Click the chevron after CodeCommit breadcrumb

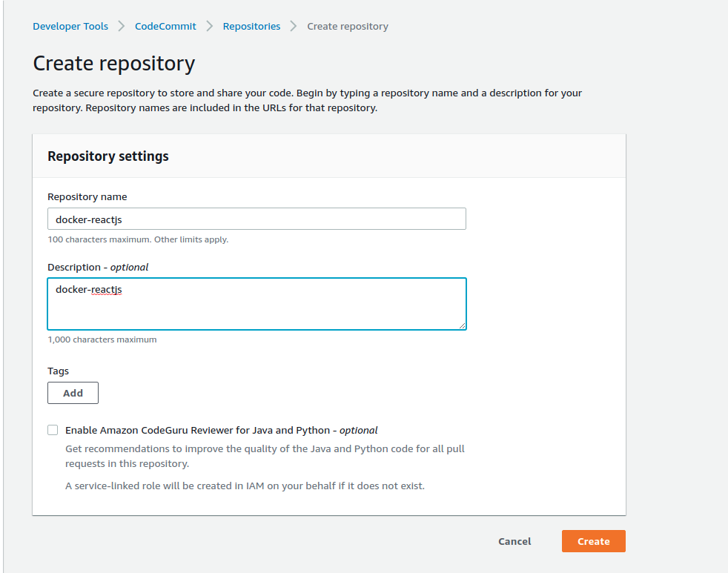tap(210, 26)
